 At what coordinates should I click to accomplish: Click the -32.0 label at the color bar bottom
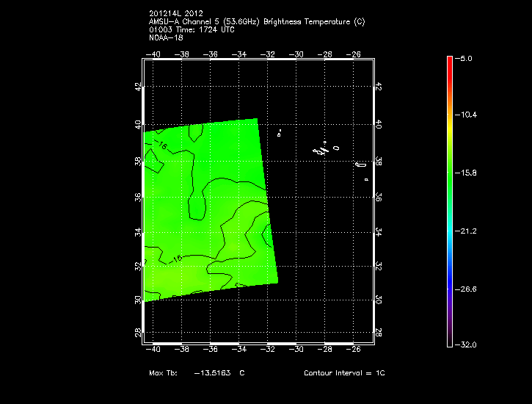[468, 345]
